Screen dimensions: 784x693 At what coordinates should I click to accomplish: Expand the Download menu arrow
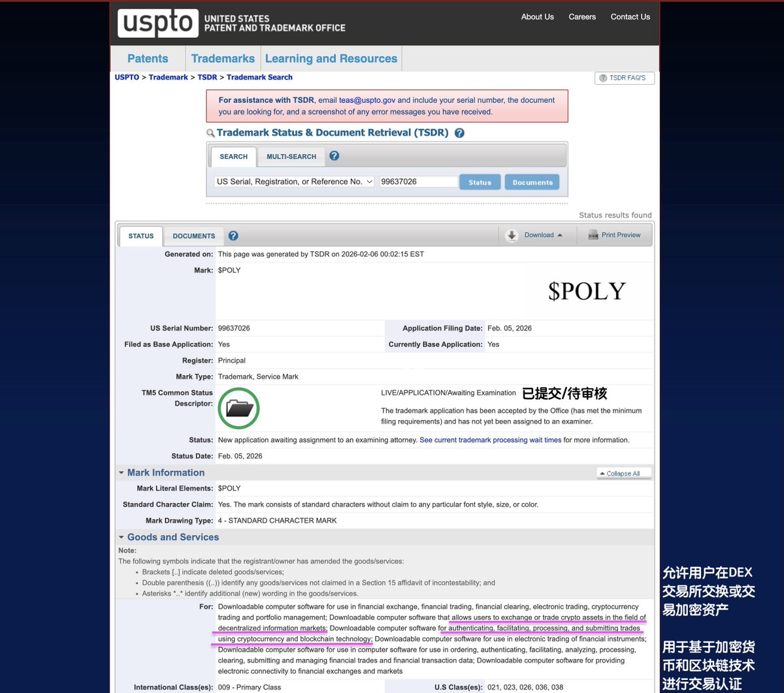(560, 235)
